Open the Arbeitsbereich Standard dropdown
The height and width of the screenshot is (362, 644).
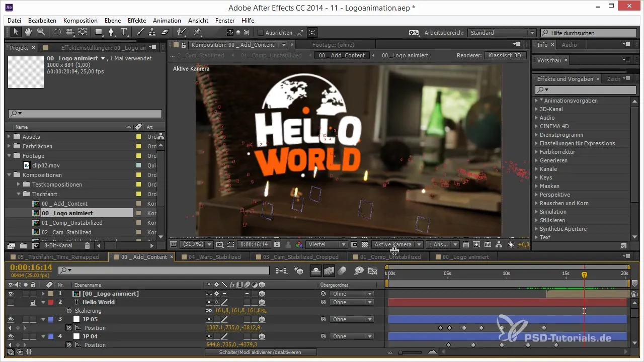click(x=501, y=33)
